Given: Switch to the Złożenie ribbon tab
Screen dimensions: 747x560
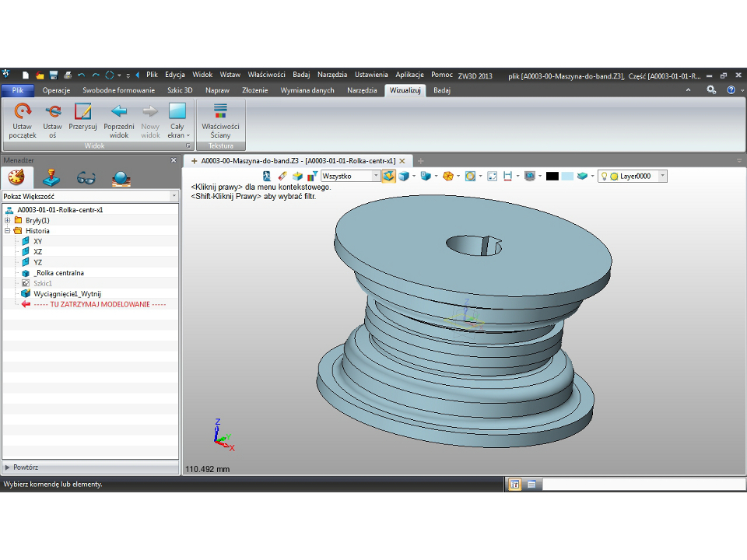Looking at the screenshot, I should tap(255, 90).
